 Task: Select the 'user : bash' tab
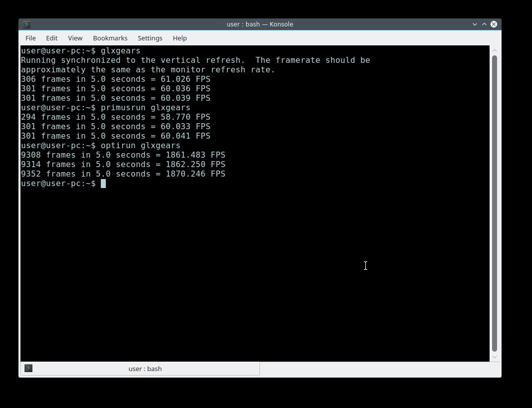click(145, 369)
